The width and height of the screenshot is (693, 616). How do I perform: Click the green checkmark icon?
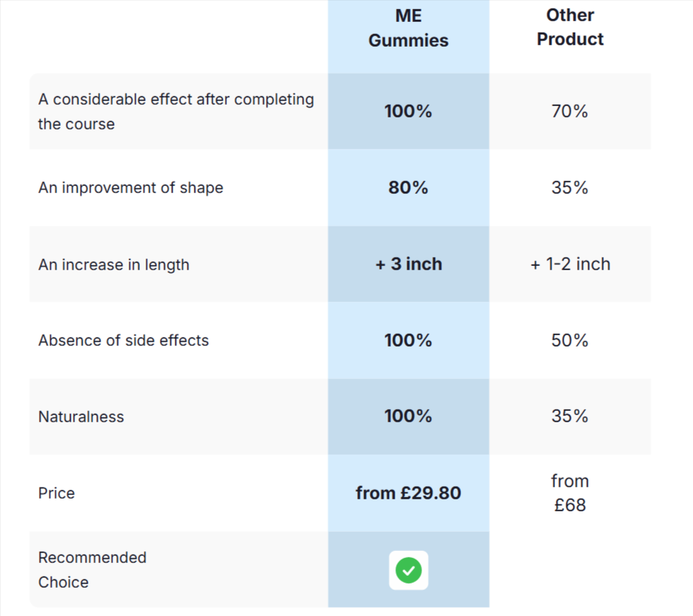tap(408, 569)
